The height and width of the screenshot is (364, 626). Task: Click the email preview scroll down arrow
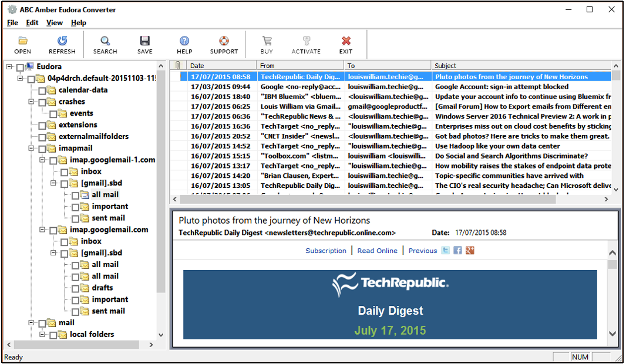coord(612,333)
